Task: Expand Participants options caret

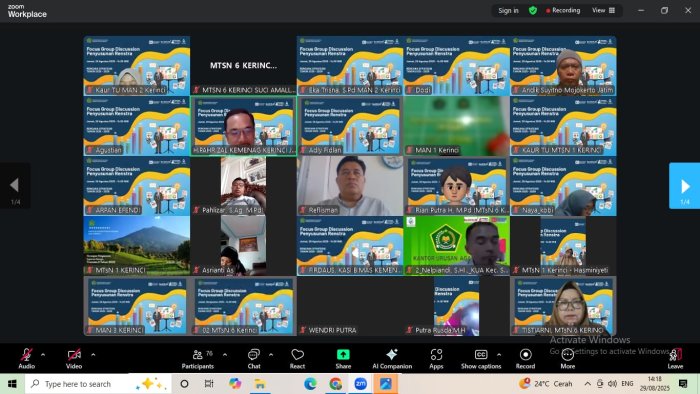Action: (225, 355)
